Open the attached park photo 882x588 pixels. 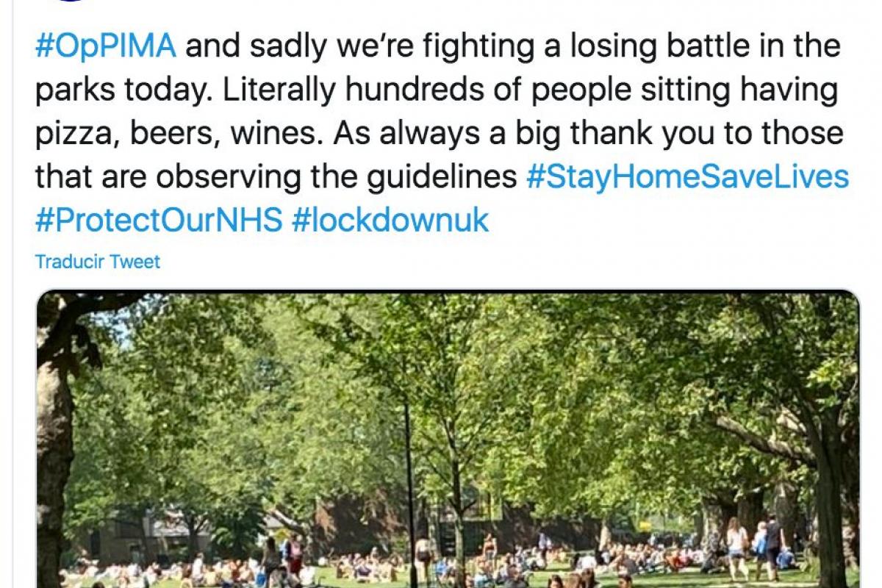pos(447,440)
